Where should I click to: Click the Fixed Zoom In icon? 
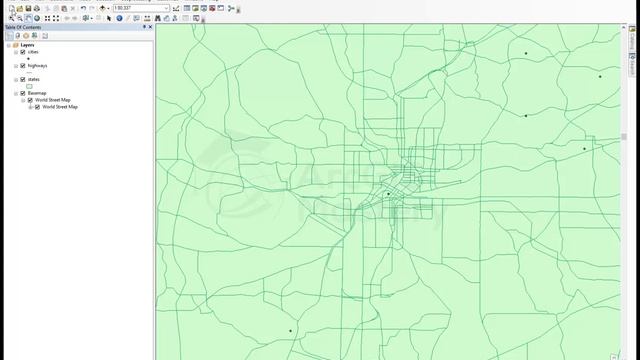point(47,18)
